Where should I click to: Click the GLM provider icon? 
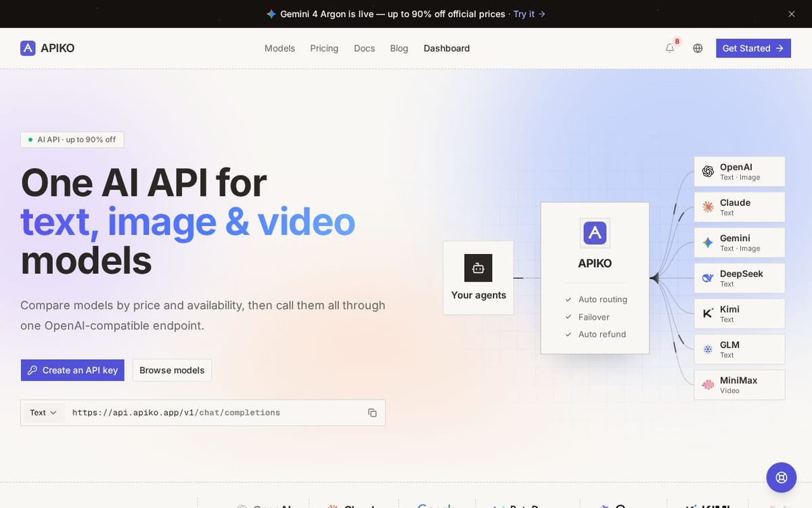click(x=708, y=350)
